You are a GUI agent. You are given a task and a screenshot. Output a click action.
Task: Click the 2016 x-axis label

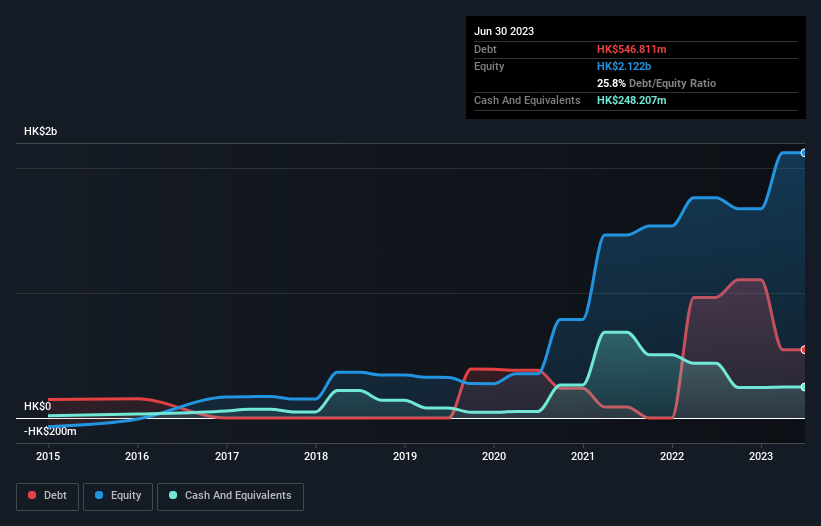tap(137, 456)
